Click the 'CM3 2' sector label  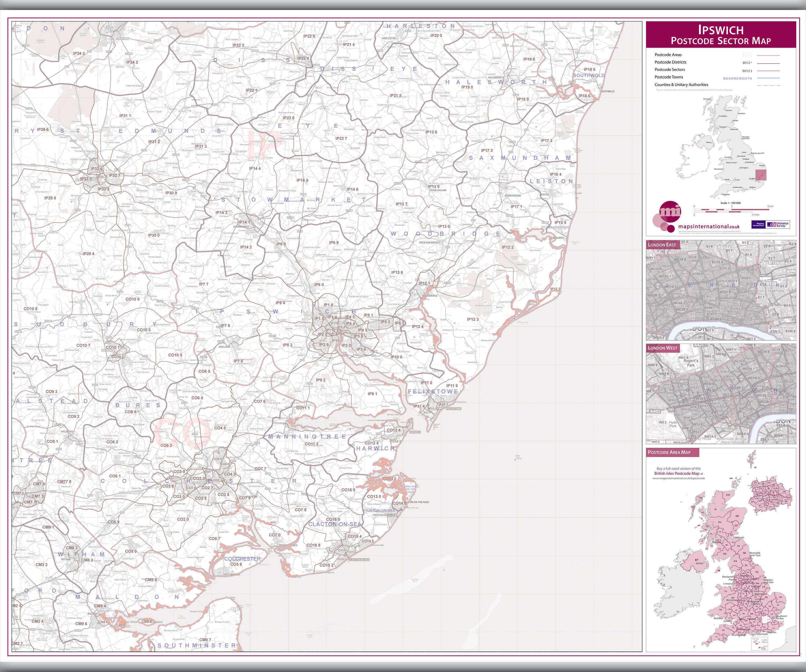pyautogui.click(x=41, y=565)
